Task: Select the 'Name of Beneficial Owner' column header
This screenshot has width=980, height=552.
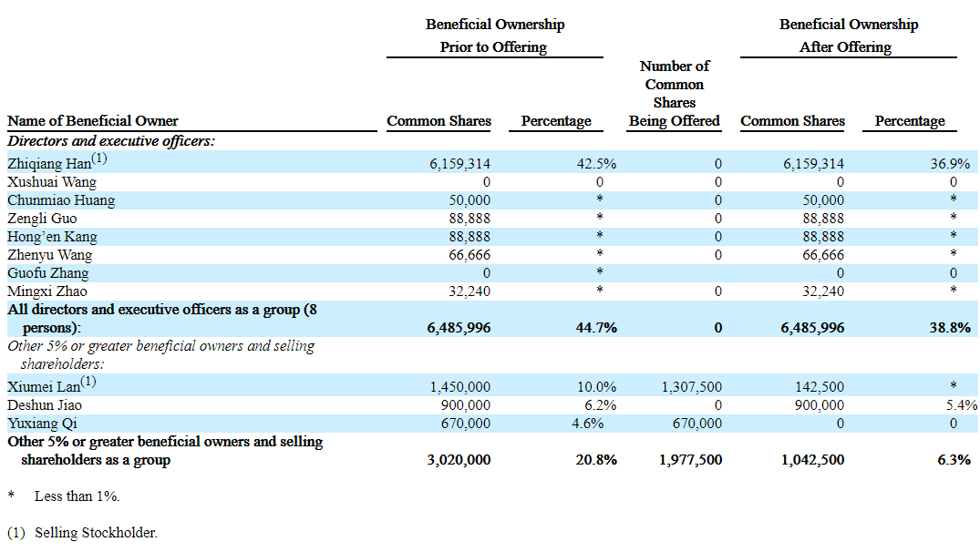Action: click(93, 121)
